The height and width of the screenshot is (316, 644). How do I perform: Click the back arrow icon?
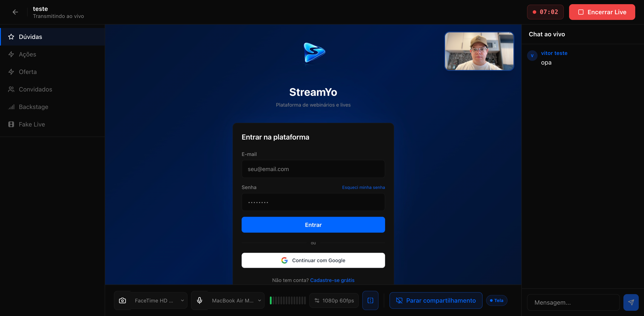pos(15,12)
